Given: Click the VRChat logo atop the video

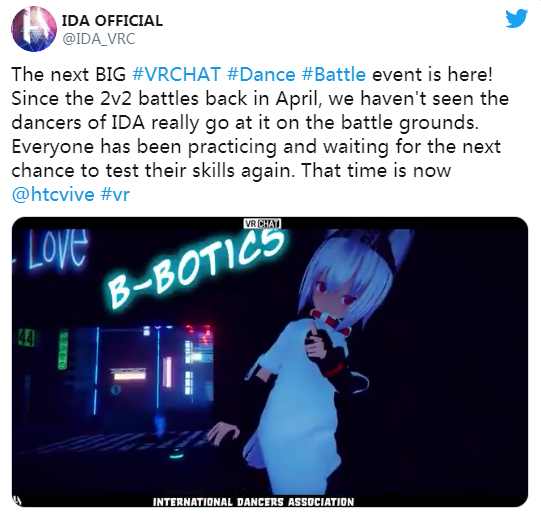Looking at the screenshot, I should click(x=262, y=224).
